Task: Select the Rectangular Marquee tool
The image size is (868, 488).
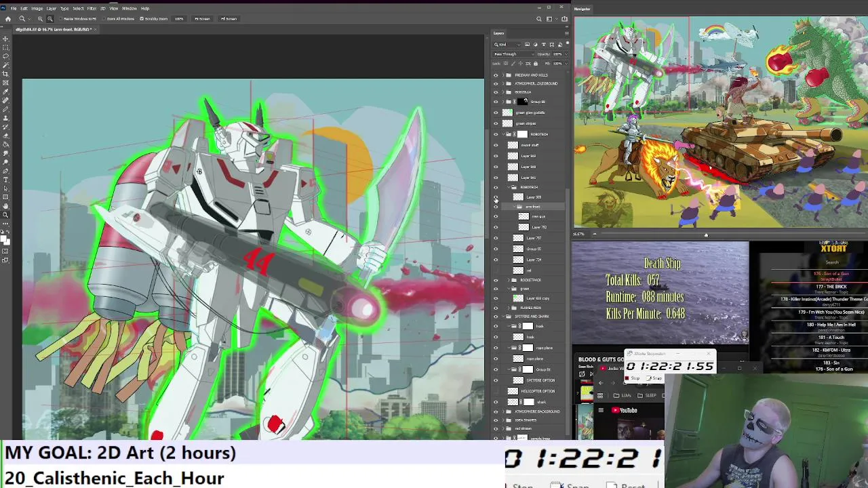Action: click(x=5, y=47)
